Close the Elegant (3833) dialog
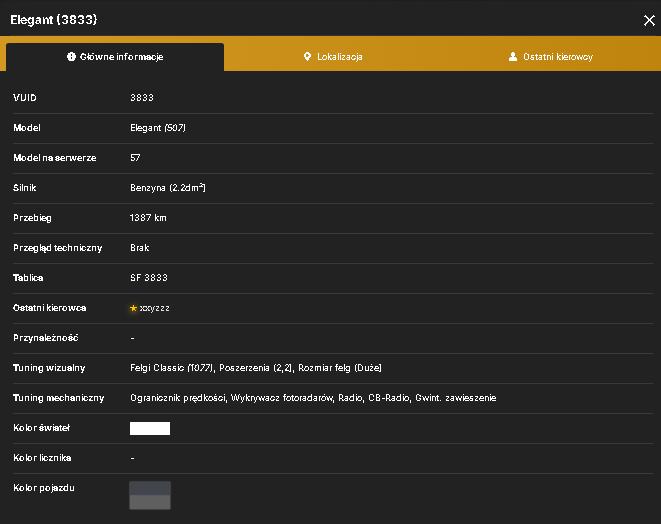661x524 pixels. (649, 20)
